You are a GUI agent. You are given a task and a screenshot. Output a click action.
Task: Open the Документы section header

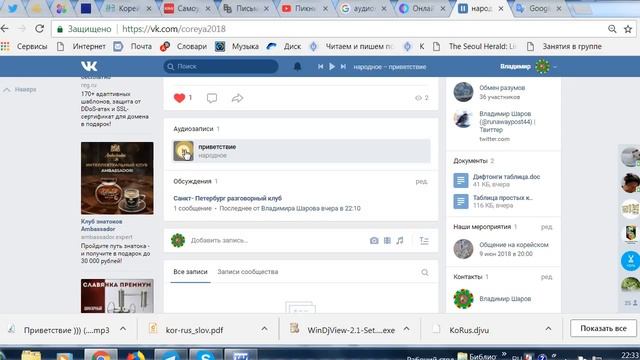[470, 161]
